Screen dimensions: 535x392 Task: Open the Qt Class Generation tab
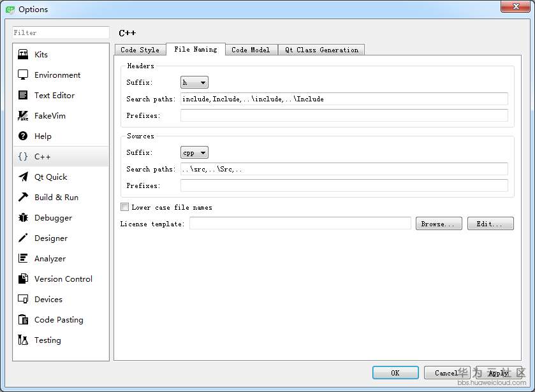[321, 50]
